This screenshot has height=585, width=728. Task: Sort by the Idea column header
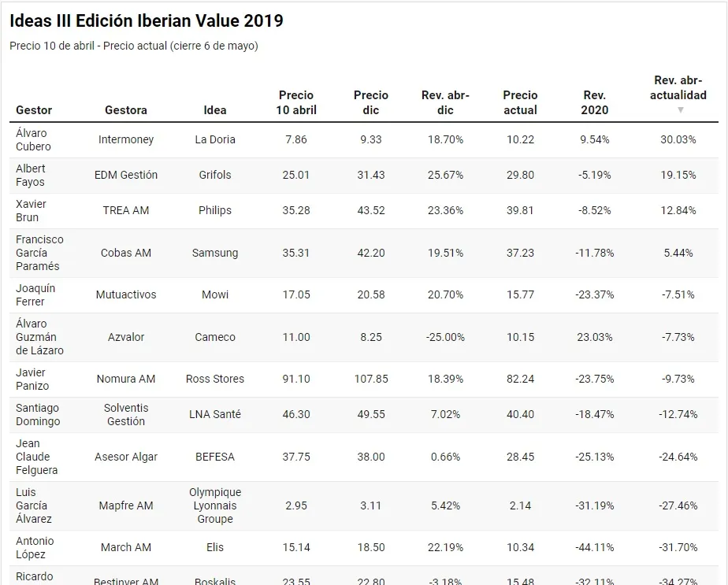[x=215, y=110]
